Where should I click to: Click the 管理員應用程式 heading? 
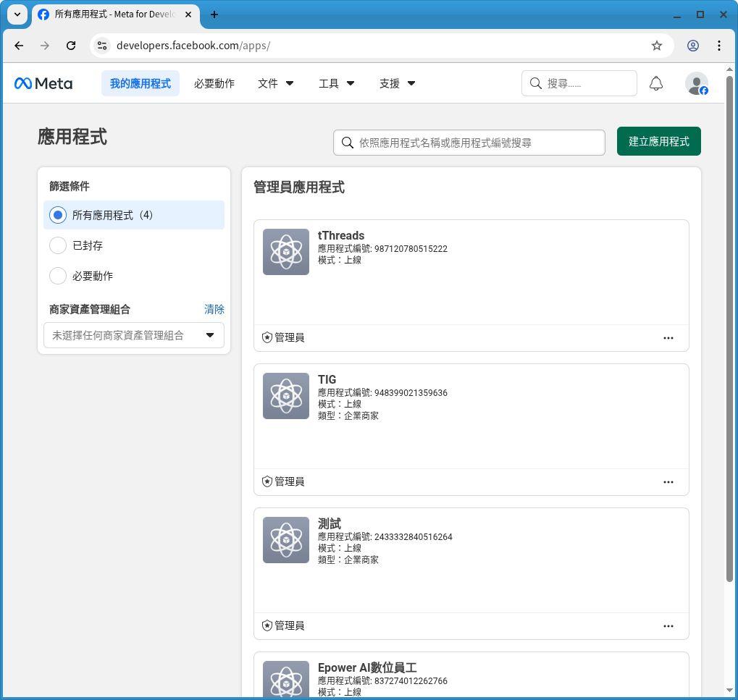coord(299,187)
